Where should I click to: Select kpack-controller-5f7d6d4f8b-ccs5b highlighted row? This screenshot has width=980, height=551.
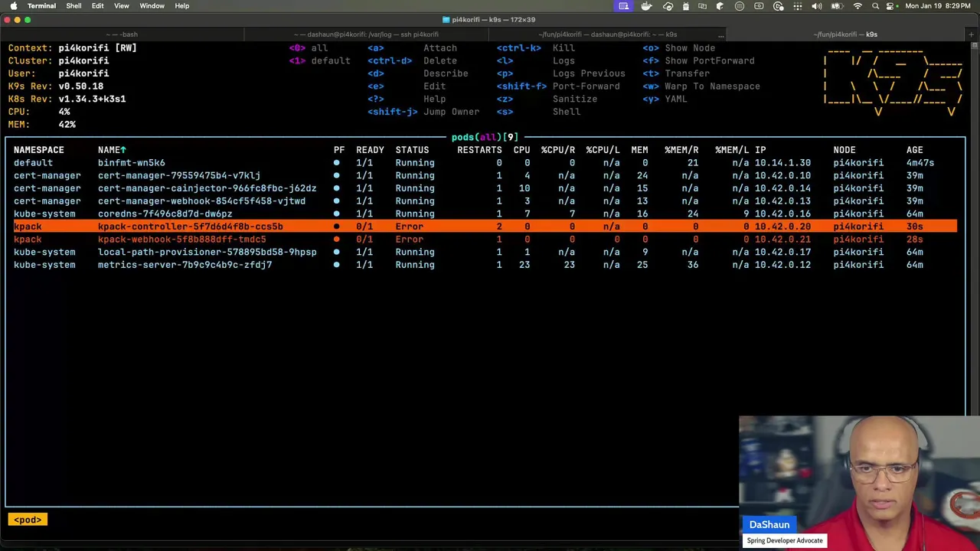(485, 227)
